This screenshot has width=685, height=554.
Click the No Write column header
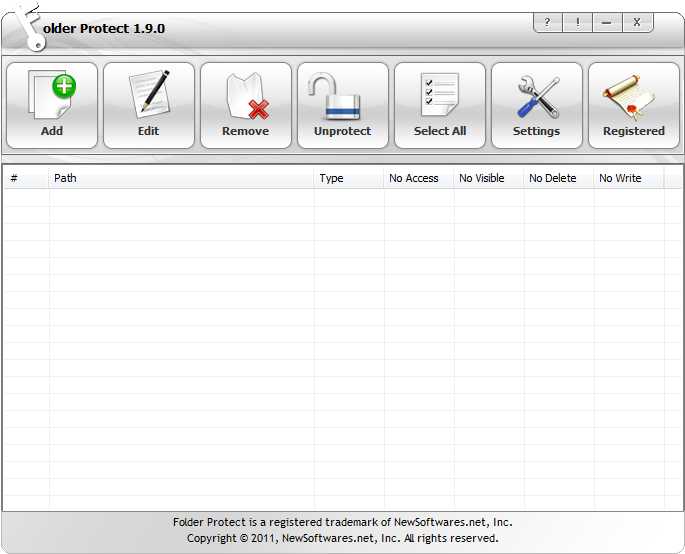[x=628, y=178]
